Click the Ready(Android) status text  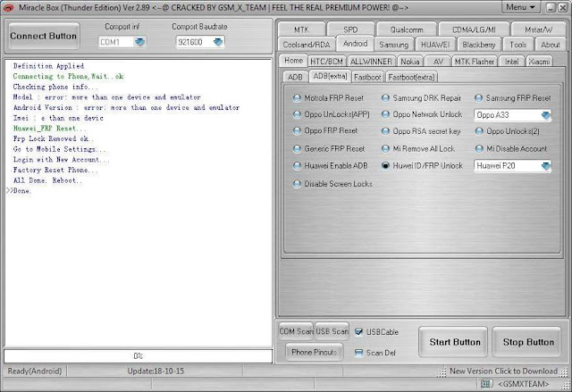click(35, 371)
